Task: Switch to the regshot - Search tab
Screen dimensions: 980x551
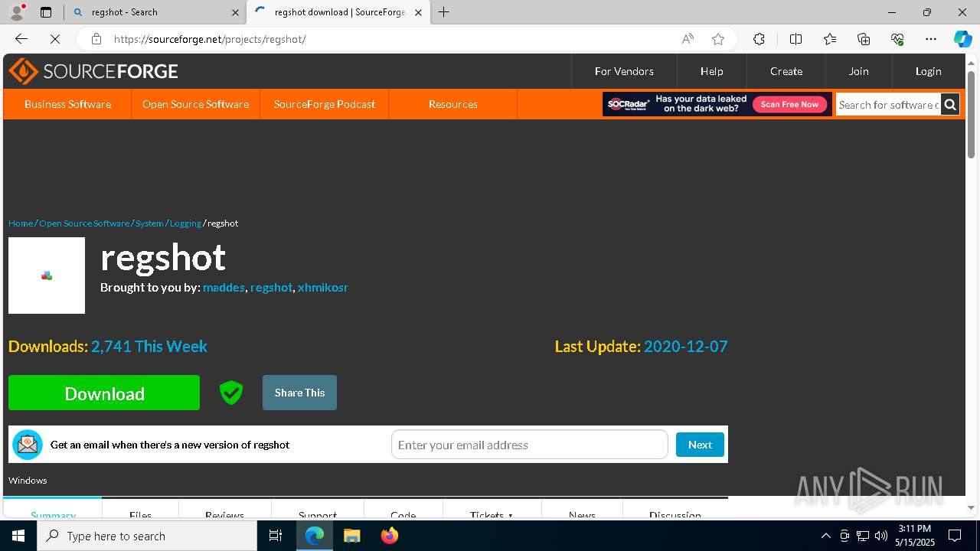Action: pos(155,12)
